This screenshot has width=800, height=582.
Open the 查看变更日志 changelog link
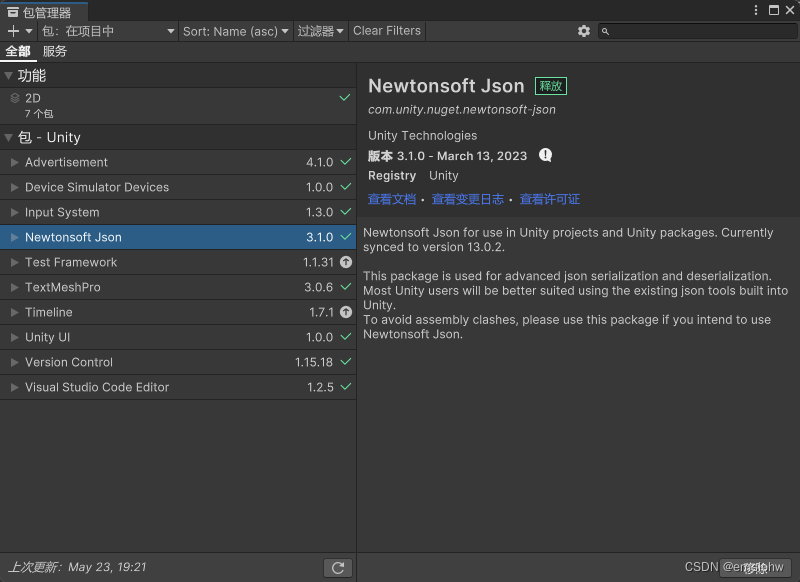(x=468, y=199)
